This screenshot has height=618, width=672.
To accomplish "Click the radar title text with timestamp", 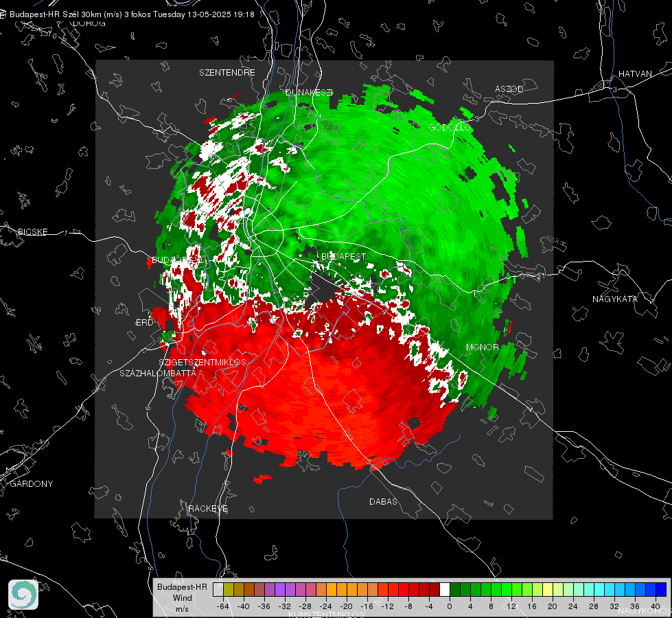I will point(132,14).
